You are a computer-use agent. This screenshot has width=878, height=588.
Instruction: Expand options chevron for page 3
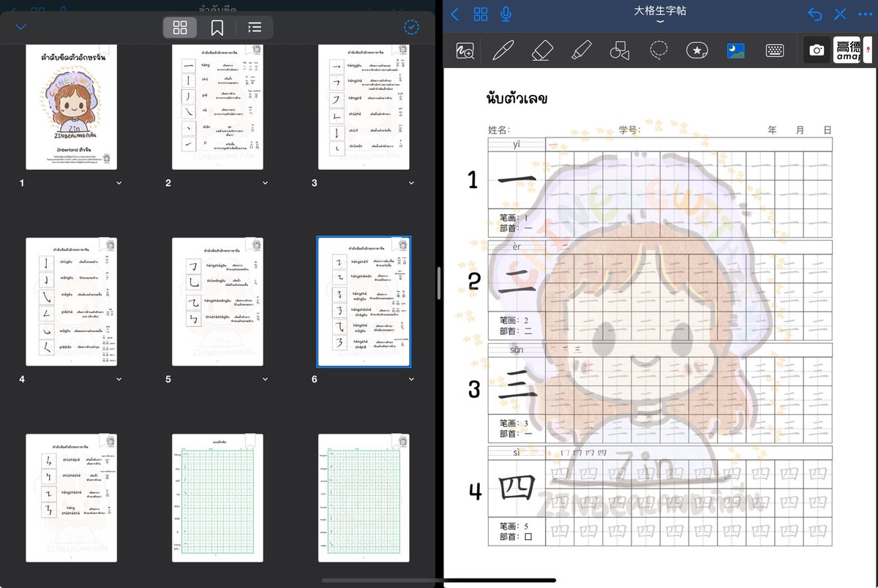coord(411,183)
